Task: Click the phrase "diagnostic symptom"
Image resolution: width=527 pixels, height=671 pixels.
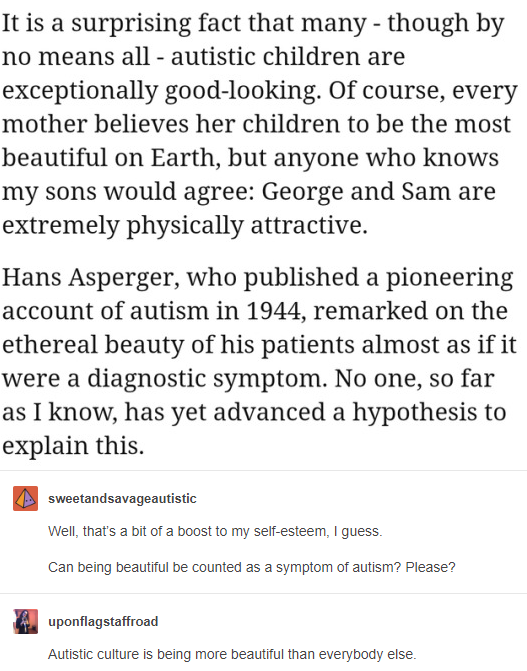Action: coord(207,378)
